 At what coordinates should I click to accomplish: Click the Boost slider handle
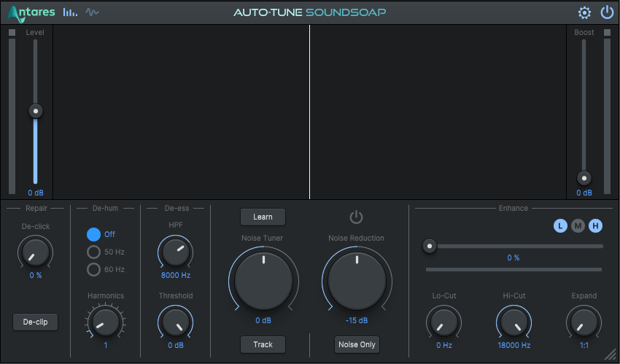click(584, 178)
